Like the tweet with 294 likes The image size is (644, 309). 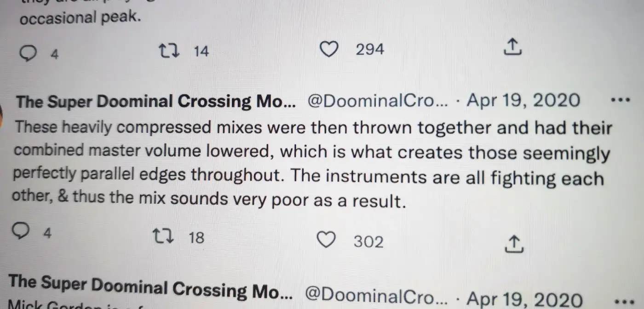tap(329, 49)
